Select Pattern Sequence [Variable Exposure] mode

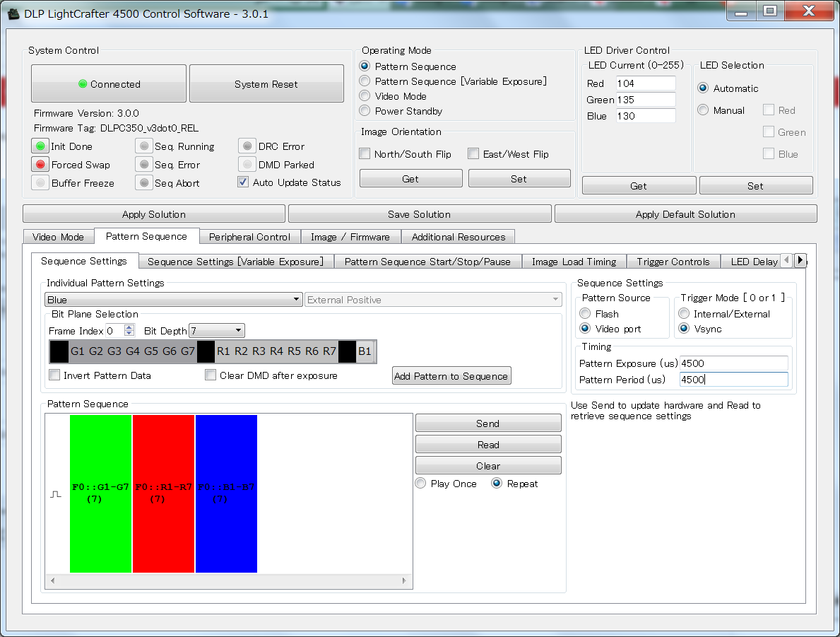[365, 81]
